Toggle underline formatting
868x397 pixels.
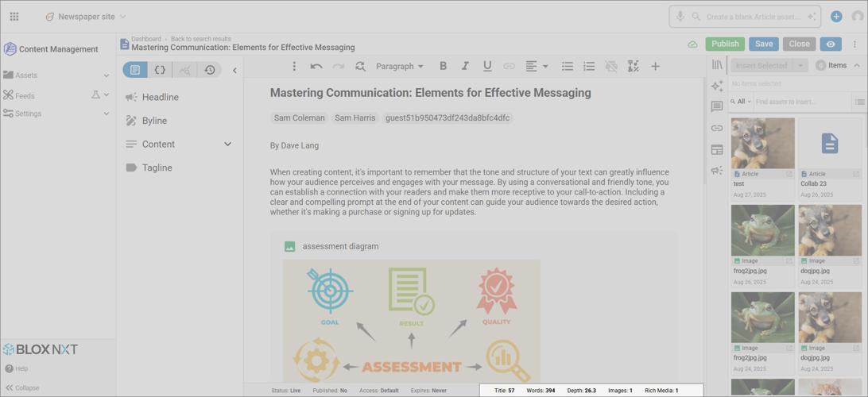coord(487,67)
